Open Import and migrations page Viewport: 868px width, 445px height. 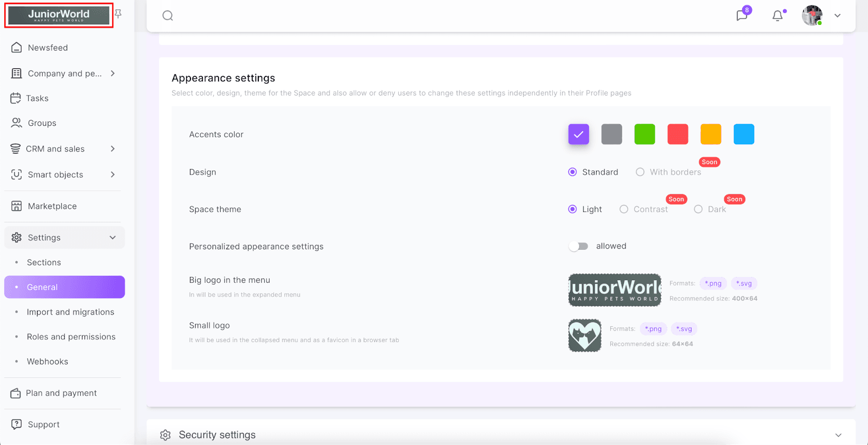71,312
